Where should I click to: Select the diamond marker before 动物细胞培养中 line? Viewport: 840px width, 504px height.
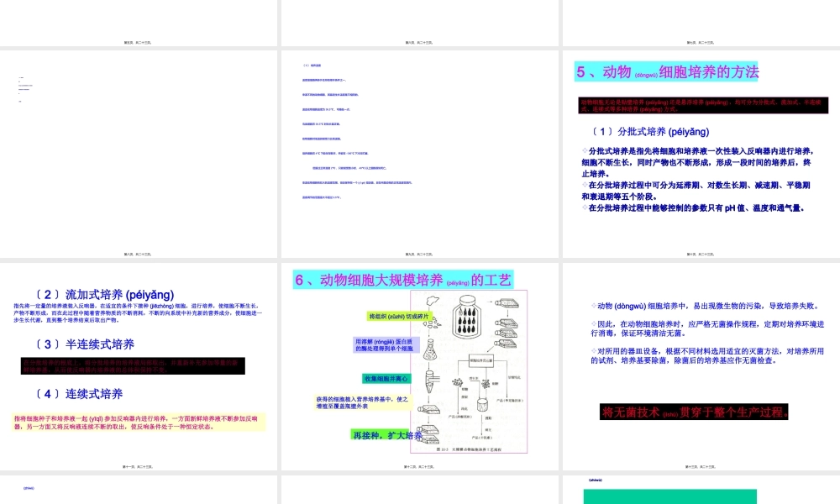pos(592,307)
